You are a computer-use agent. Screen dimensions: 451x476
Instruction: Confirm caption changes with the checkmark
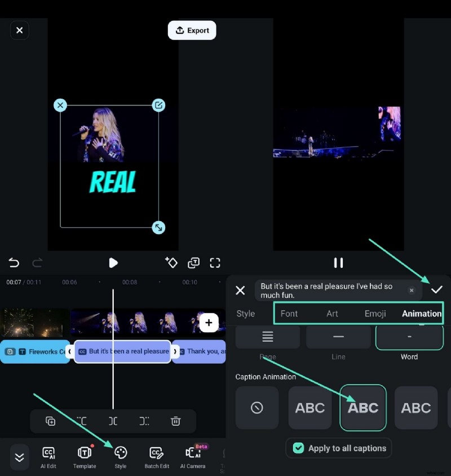(x=437, y=290)
